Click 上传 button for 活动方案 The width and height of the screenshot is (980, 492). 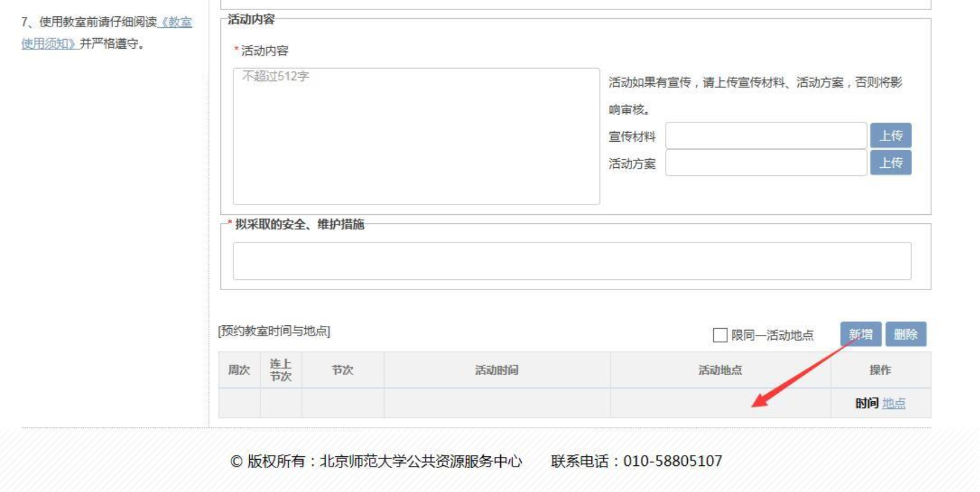click(890, 163)
